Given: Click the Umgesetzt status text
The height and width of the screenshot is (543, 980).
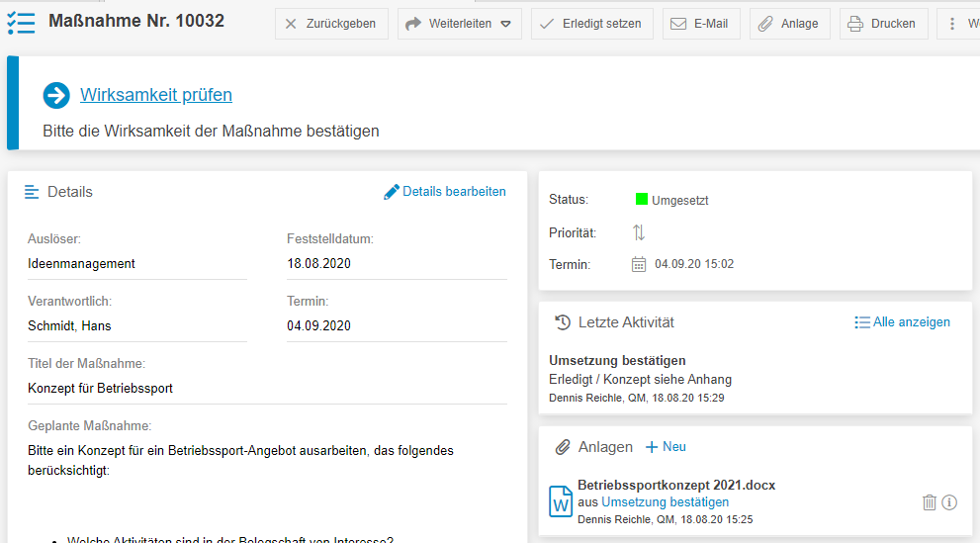Looking at the screenshot, I should (680, 201).
